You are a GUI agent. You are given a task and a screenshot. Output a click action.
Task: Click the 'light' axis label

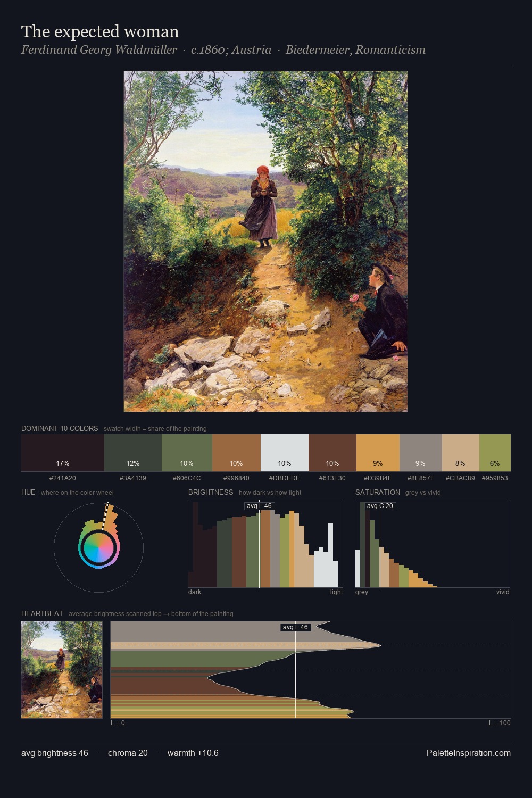coord(337,592)
